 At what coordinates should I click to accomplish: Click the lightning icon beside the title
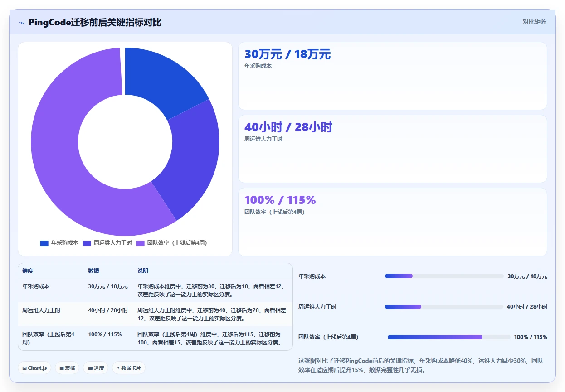coord(22,23)
